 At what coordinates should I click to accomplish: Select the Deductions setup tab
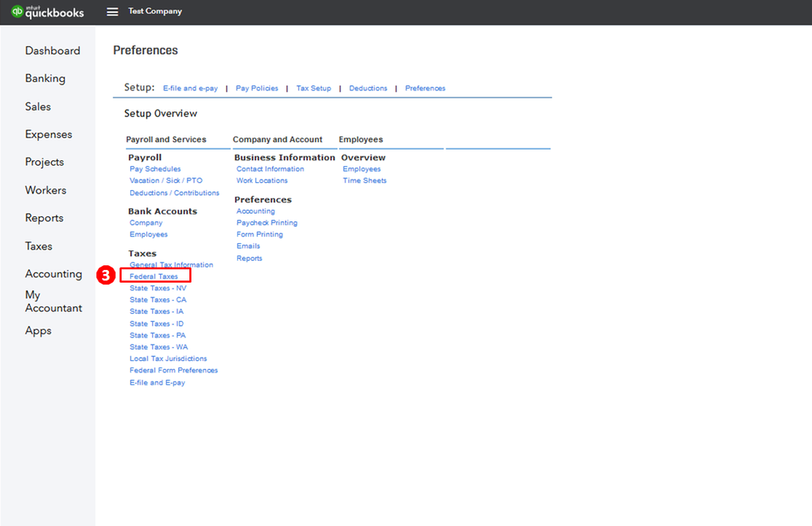tap(368, 89)
